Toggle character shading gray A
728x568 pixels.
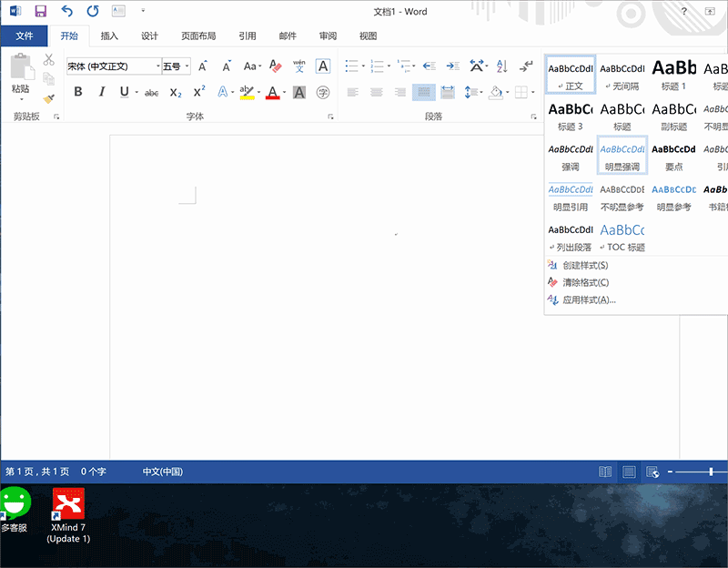299,93
